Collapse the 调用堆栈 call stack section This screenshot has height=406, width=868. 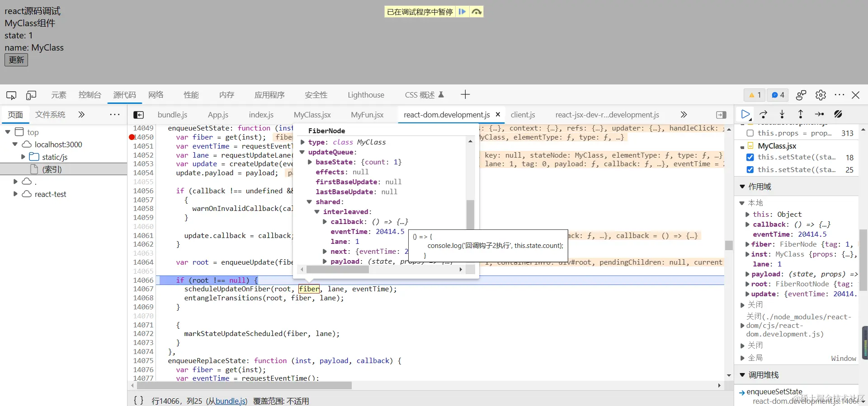tap(742, 375)
